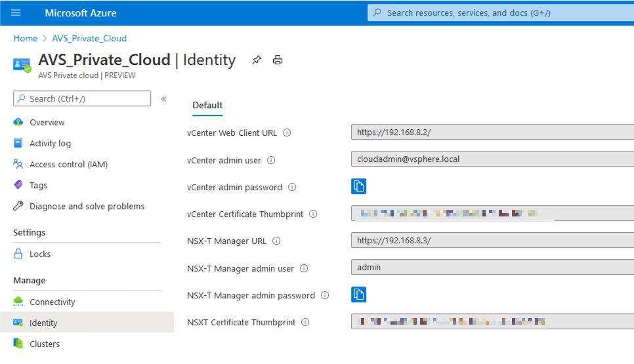Click the Diagnose wrench icon
This screenshot has width=634, height=364.
pos(18,206)
